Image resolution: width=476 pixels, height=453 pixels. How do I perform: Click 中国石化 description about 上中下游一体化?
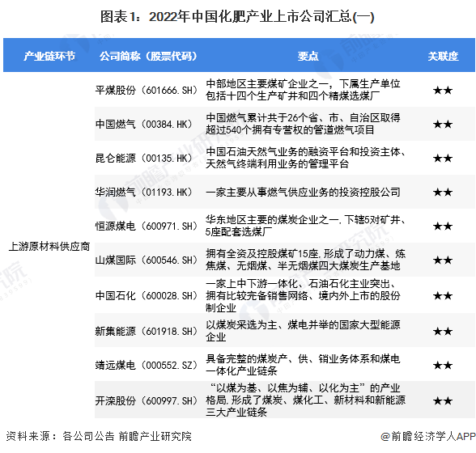coord(303,295)
